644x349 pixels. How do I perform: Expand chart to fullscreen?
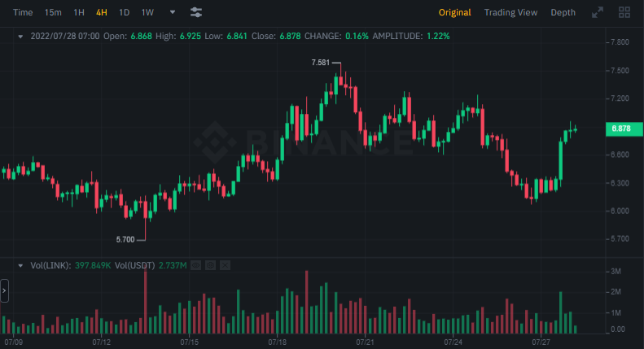(x=598, y=12)
